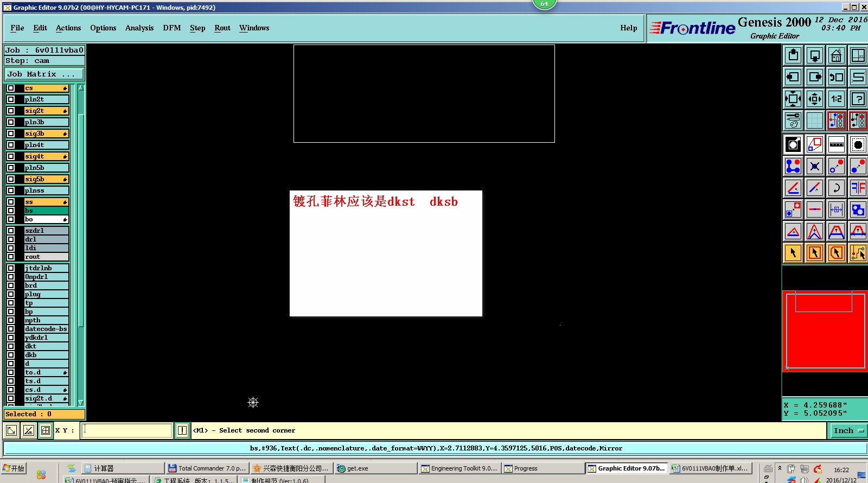Select the rotate arc arrow tool
The height and width of the screenshot is (483, 868).
[x=837, y=188]
